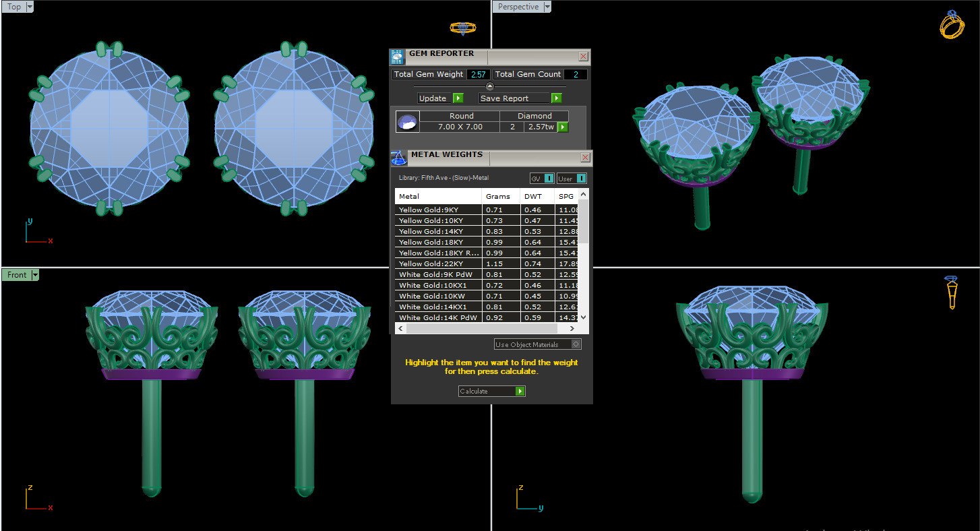Click the Metal Weights scale icon

(398, 158)
